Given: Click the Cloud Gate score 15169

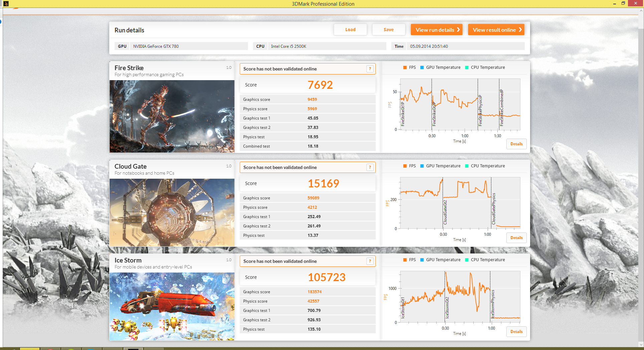Looking at the screenshot, I should click(x=323, y=183).
